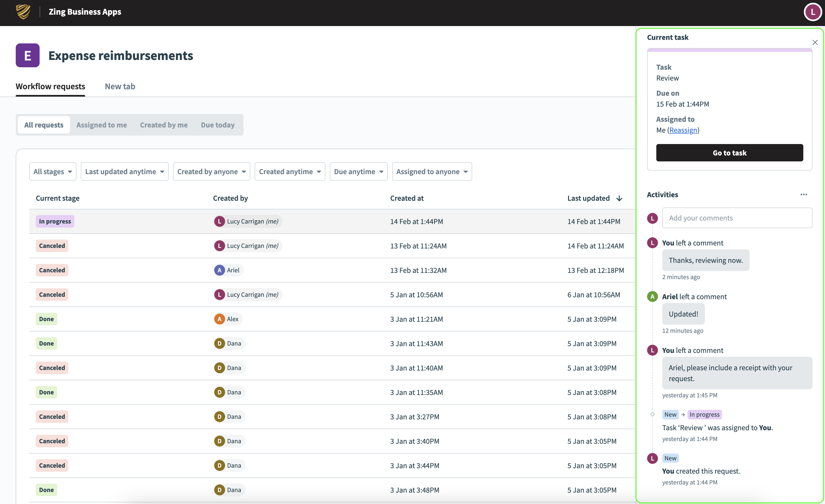Screen dimensions: 825x504
Task: Select the Assigned to me filter
Action: point(101,125)
